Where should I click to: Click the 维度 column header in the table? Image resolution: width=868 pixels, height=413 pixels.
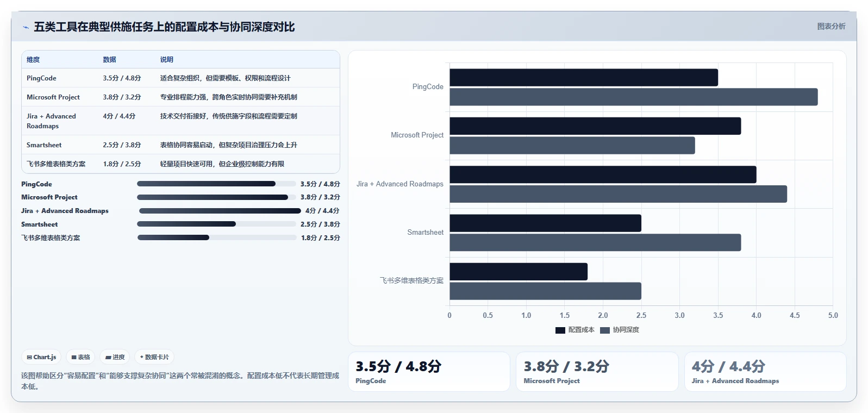click(33, 60)
